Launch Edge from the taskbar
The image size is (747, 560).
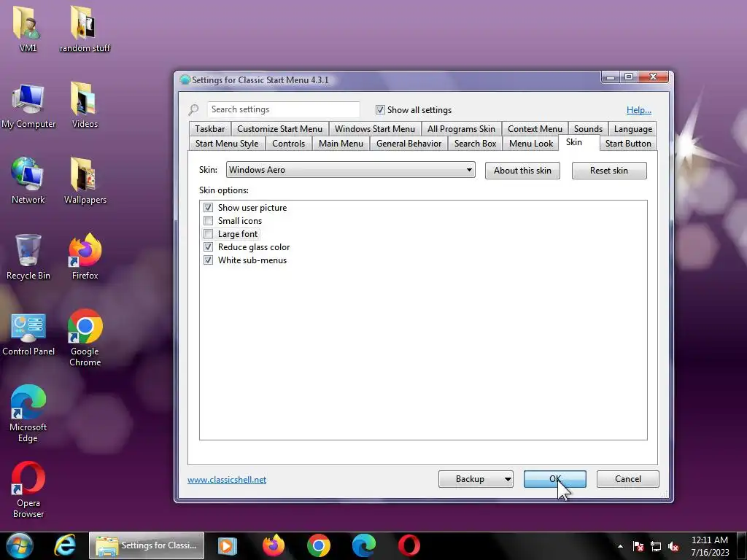(363, 545)
